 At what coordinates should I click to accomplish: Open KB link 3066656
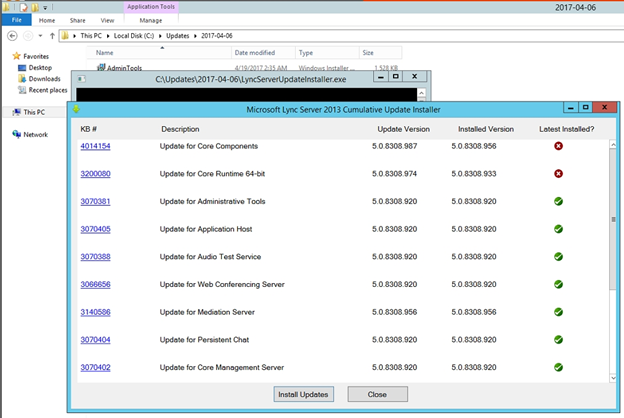tap(95, 284)
